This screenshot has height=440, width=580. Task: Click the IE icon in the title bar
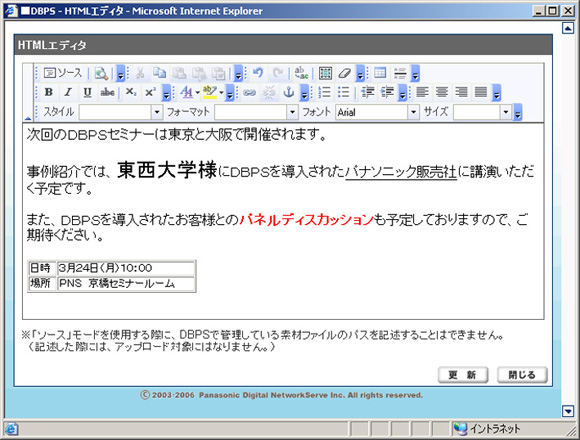11,11
